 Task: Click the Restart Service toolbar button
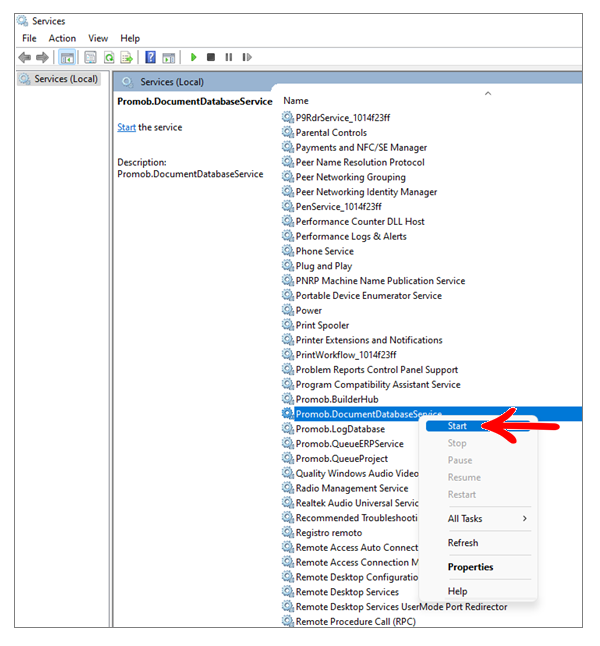246,57
